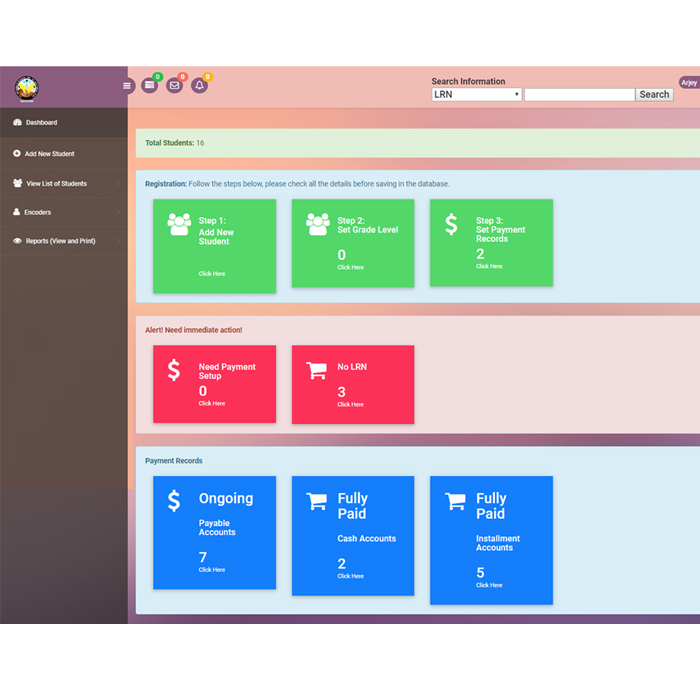Click 'Click Here' on Step 2 Set Grade Level

click(x=350, y=268)
